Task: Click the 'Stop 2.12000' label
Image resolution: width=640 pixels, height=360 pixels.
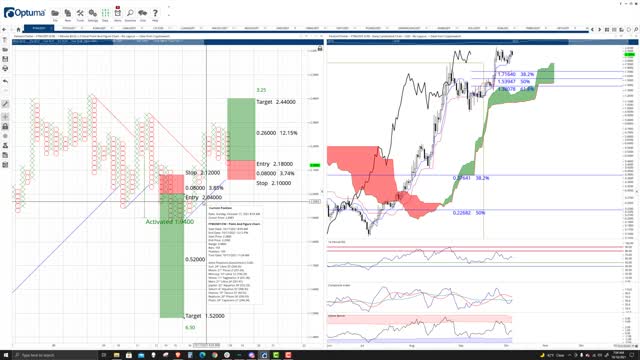Action: pyautogui.click(x=202, y=173)
